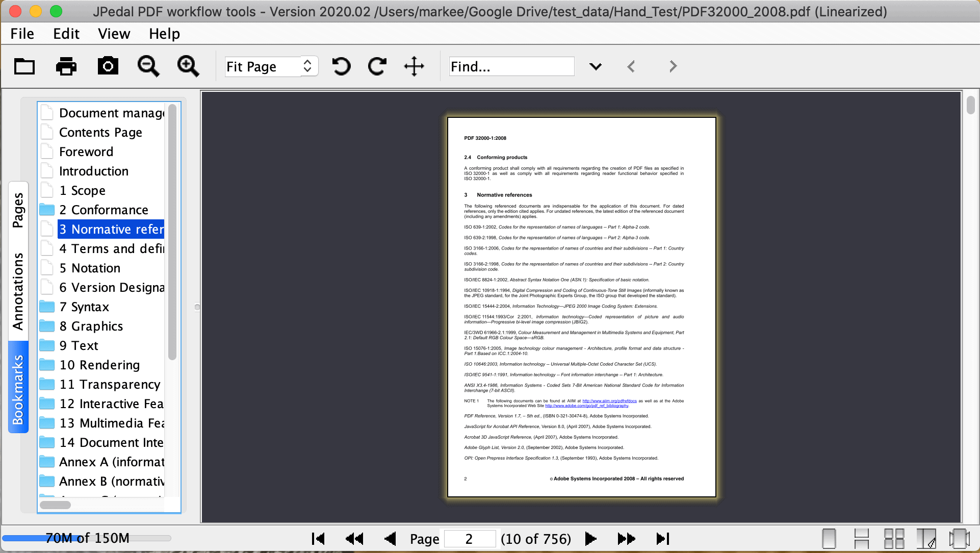Viewport: 980px width, 553px height.
Task: Click the bookmarks panel horizontal scrollbar
Action: click(56, 505)
